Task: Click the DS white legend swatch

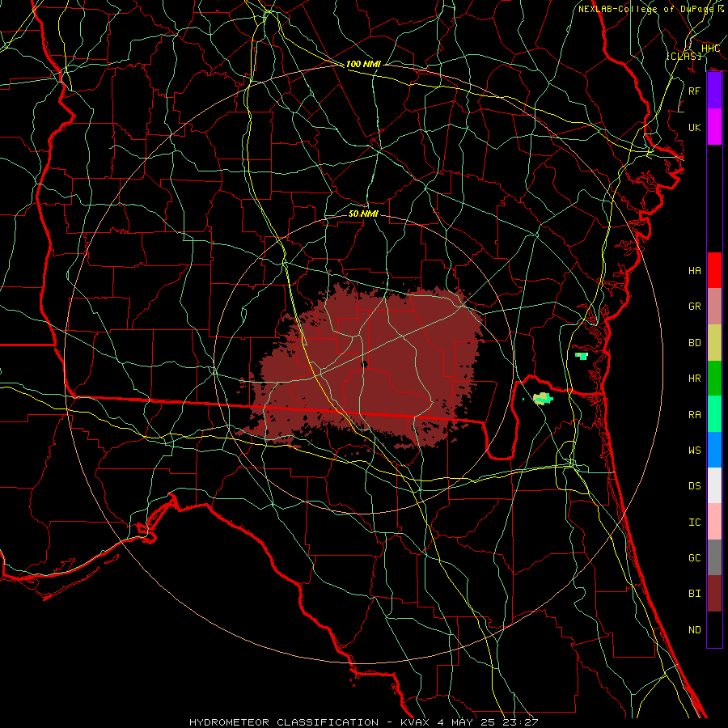Action: tap(714, 485)
